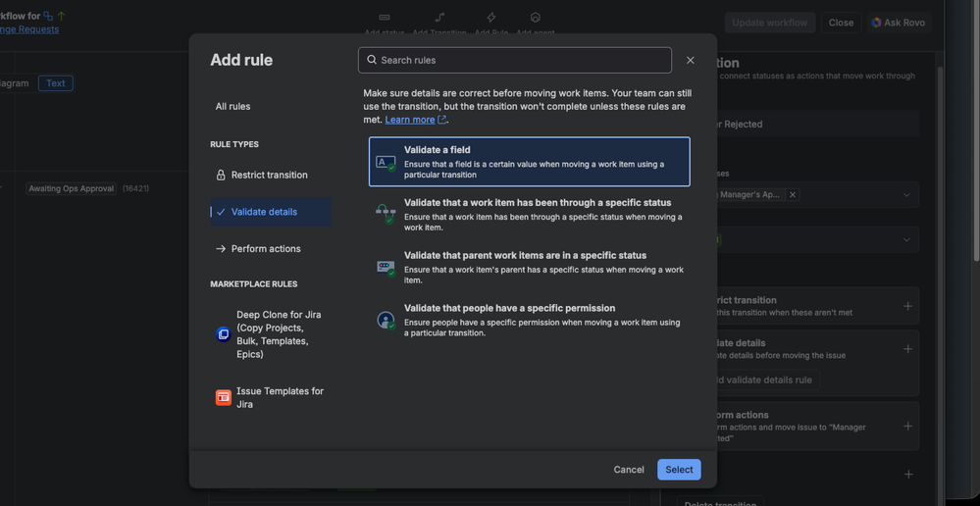Open All rules category
Screen dimensions: 980x506
click(x=271, y=106)
